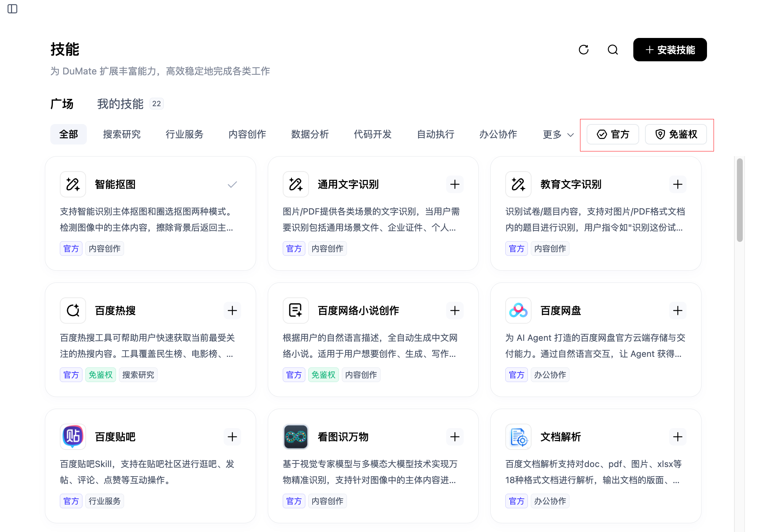761x532 pixels.
Task: Select the 行业服务 category
Action: pos(185,134)
